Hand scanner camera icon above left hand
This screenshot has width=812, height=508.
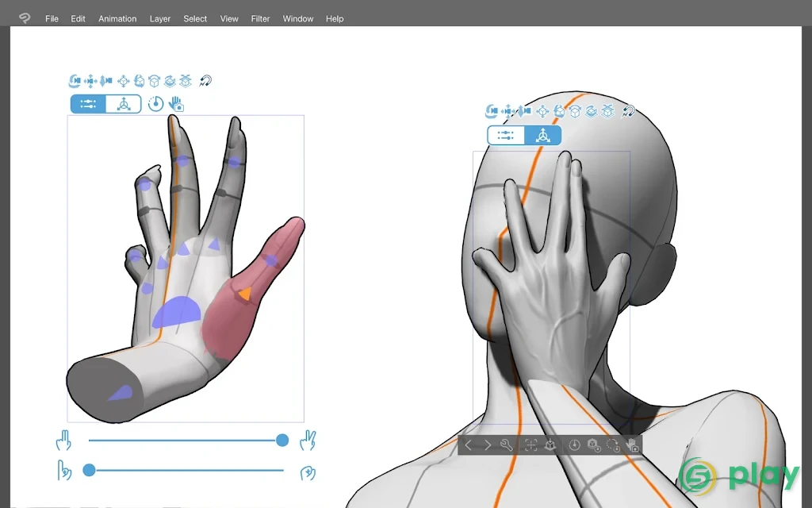[x=176, y=104]
